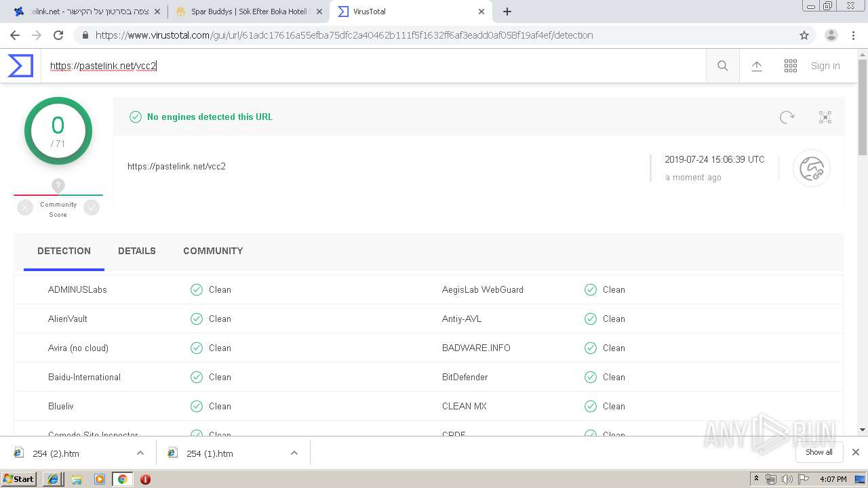The height and width of the screenshot is (488, 868).
Task: Vote harmless with check community button
Action: [92, 207]
